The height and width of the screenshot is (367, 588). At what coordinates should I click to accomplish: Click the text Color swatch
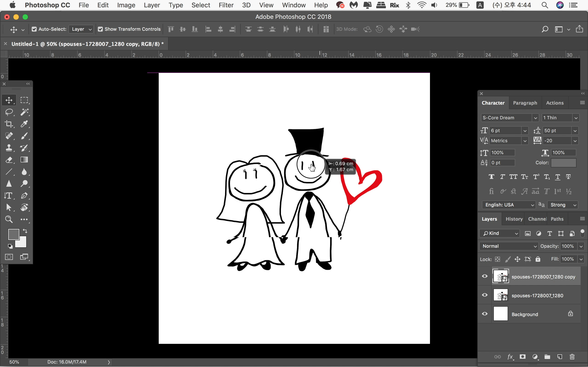coord(563,163)
